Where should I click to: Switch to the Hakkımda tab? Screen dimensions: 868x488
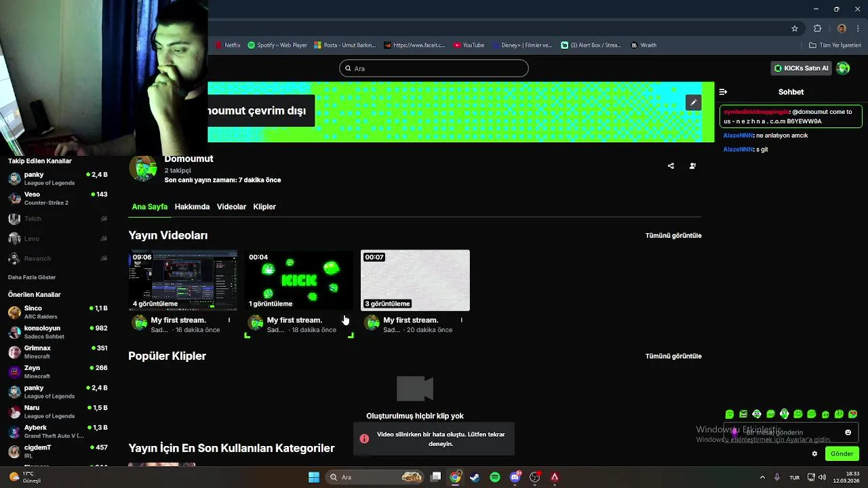pyautogui.click(x=192, y=207)
